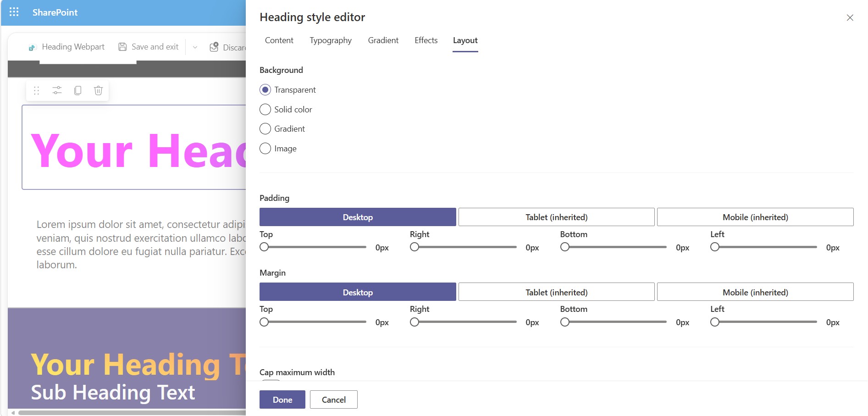The image size is (868, 416).
Task: Pick the Image background option
Action: click(x=265, y=149)
